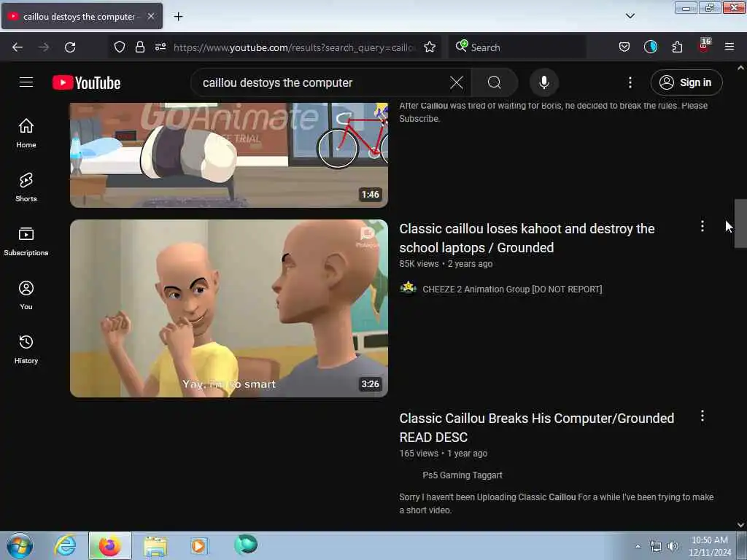Open the kahoot video thumbnail 3:26
747x560 pixels.
pyautogui.click(x=228, y=308)
